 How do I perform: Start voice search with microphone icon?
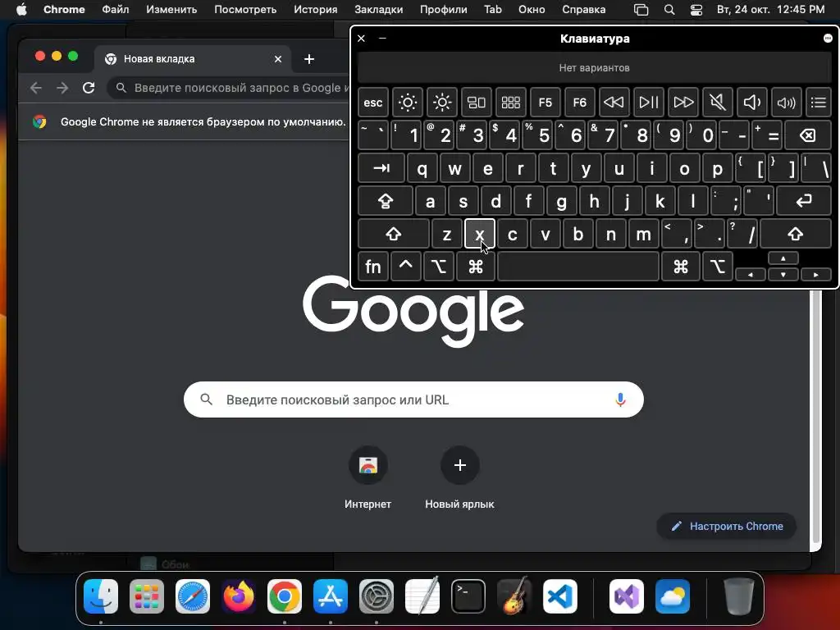pos(620,399)
